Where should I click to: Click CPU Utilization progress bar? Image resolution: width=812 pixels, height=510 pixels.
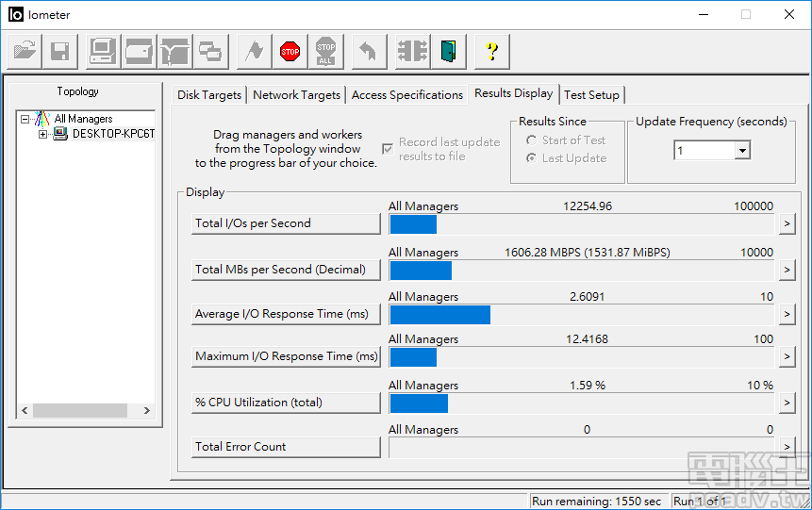[584, 403]
